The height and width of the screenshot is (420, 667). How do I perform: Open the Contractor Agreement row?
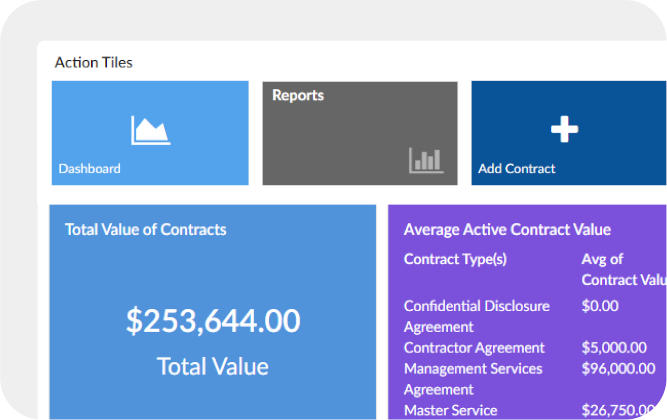474,348
